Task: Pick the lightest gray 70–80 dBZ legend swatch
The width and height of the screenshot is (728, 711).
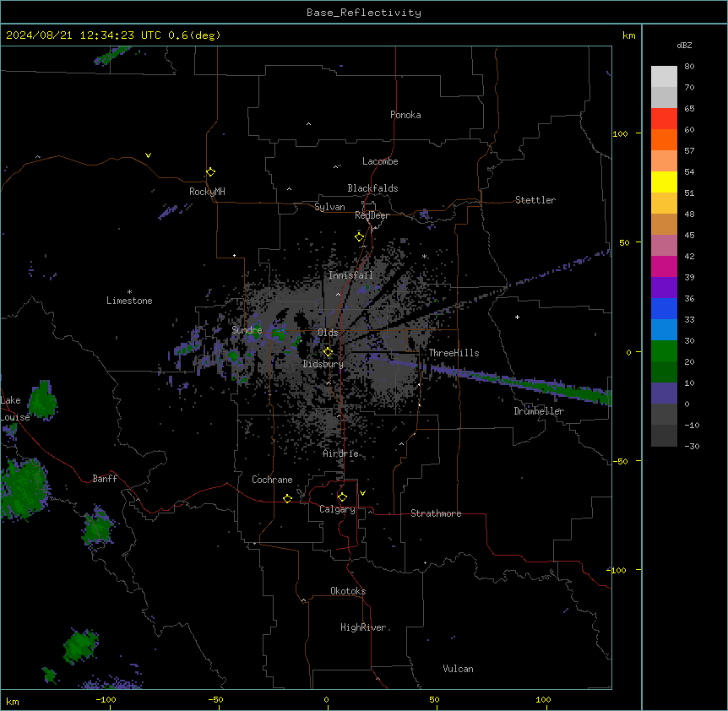Action: [x=664, y=77]
